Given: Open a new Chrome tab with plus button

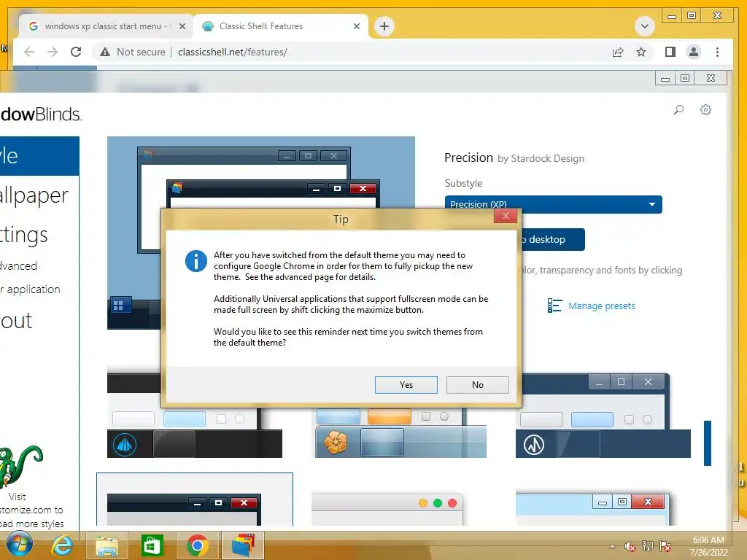Looking at the screenshot, I should click(x=384, y=26).
